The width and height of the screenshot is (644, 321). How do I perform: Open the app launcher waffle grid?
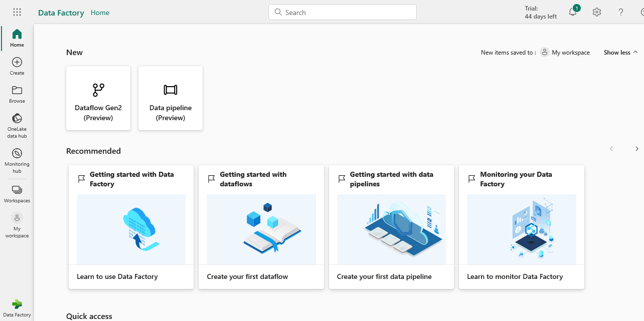tap(17, 12)
